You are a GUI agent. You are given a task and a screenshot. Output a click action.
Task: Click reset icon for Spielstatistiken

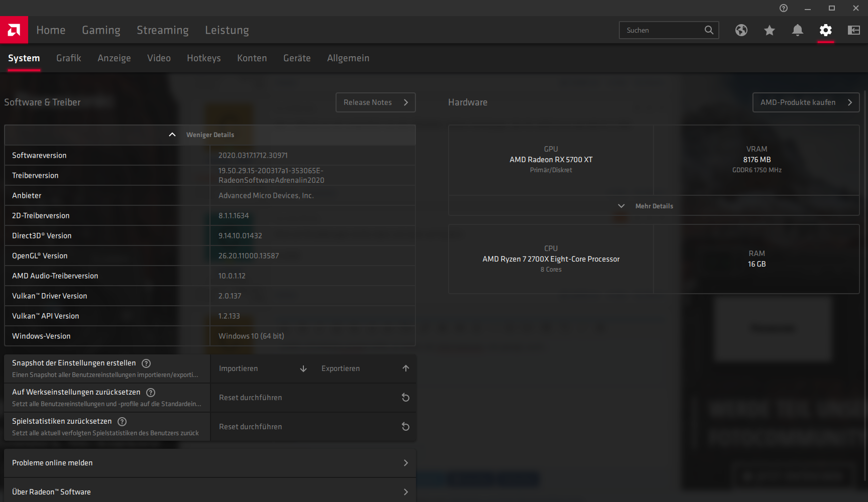click(x=406, y=427)
